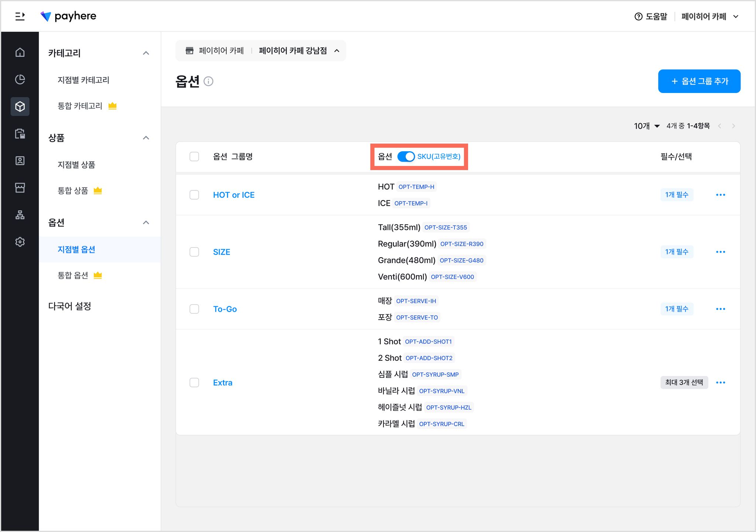Viewport: 756px width, 532px height.
Task: Check the SIZE row checkbox
Action: [x=194, y=252]
